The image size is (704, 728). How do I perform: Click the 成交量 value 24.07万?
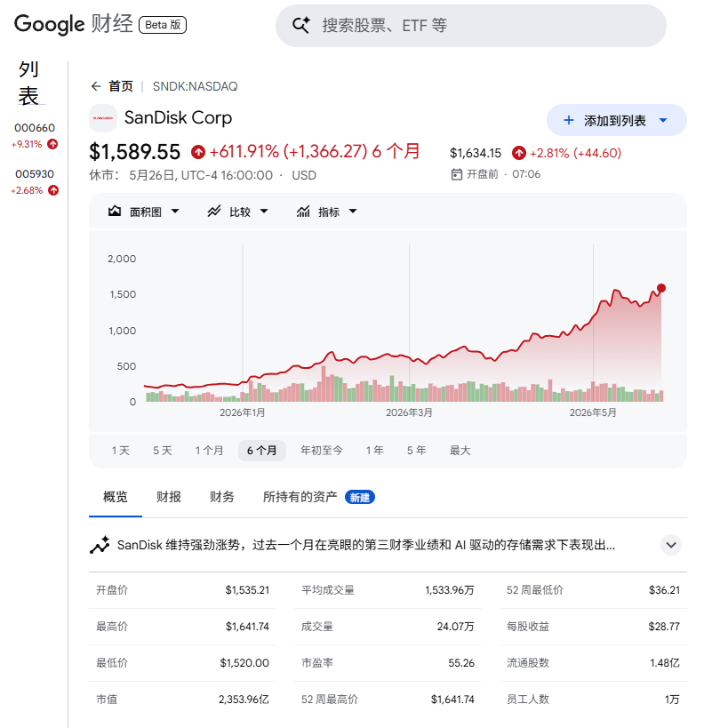456,627
